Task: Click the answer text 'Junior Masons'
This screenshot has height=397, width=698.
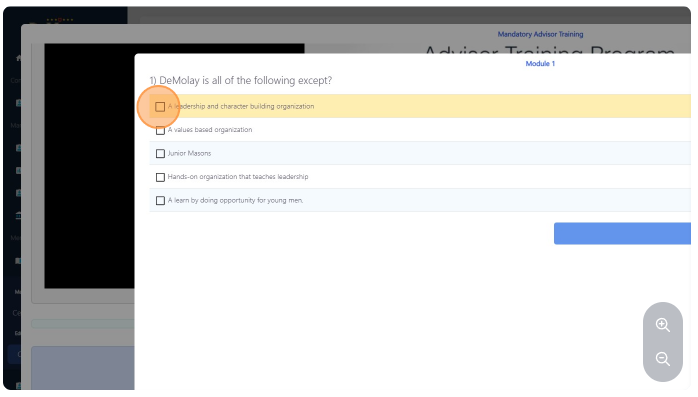Action: (189, 153)
